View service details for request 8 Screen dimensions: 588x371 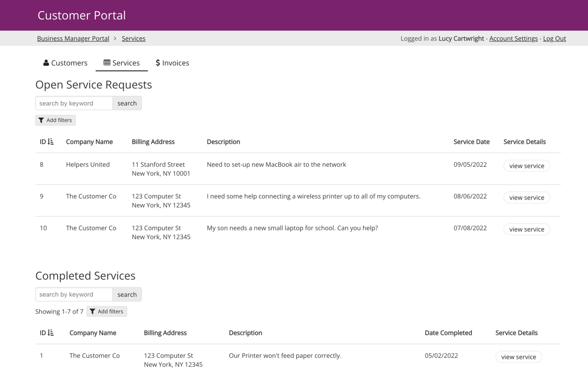tap(526, 165)
